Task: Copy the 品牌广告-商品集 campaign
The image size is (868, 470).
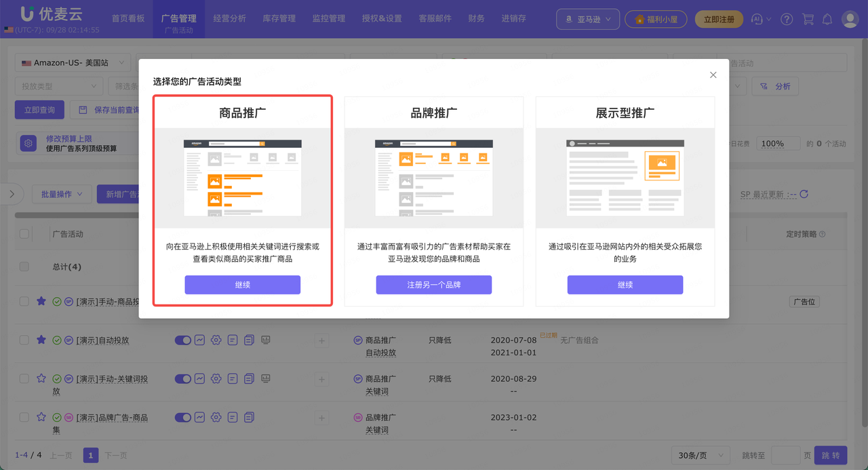Action: click(x=249, y=417)
